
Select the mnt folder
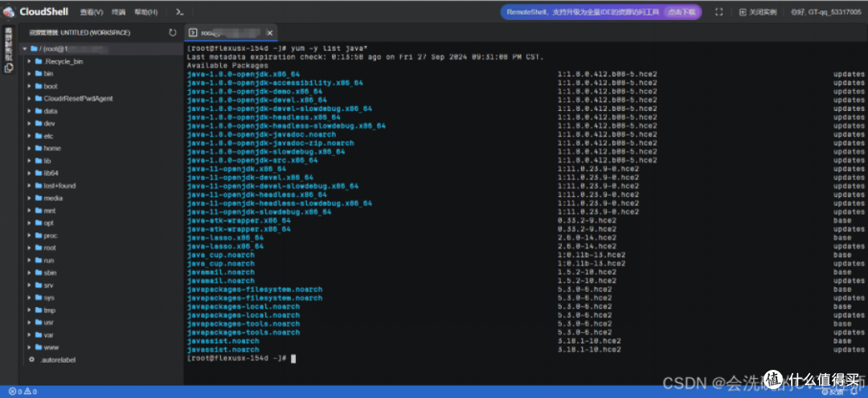(49, 211)
